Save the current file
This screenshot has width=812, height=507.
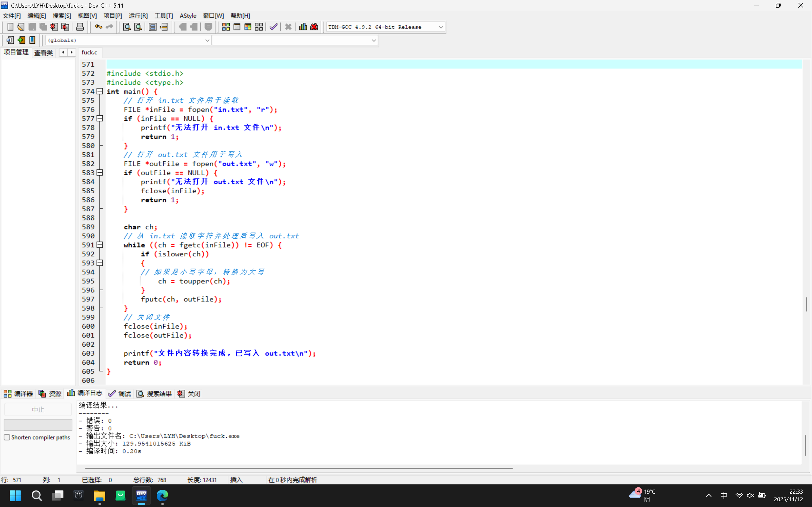coord(32,27)
